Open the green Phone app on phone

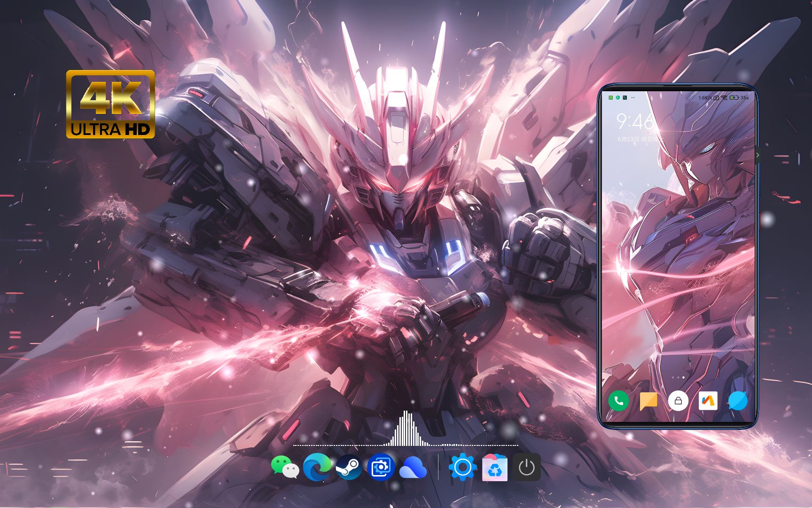tap(618, 401)
